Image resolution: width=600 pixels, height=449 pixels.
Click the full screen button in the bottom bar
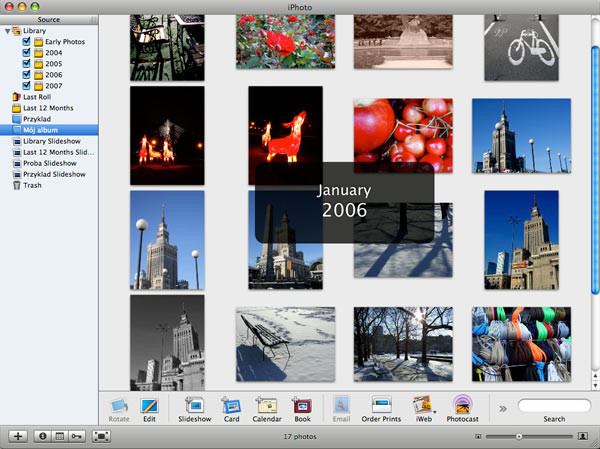click(x=101, y=437)
